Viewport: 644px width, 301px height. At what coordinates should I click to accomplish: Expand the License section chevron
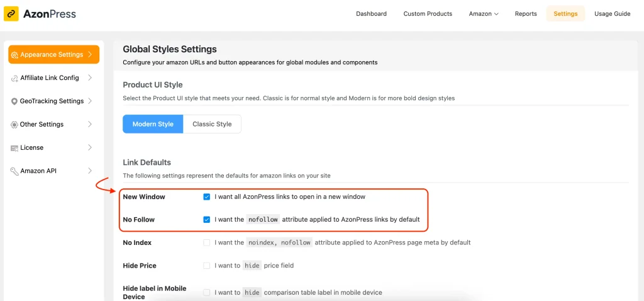(90, 147)
